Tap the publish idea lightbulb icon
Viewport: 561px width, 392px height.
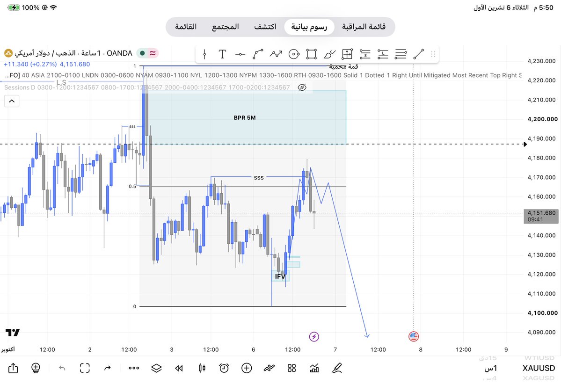(36, 368)
